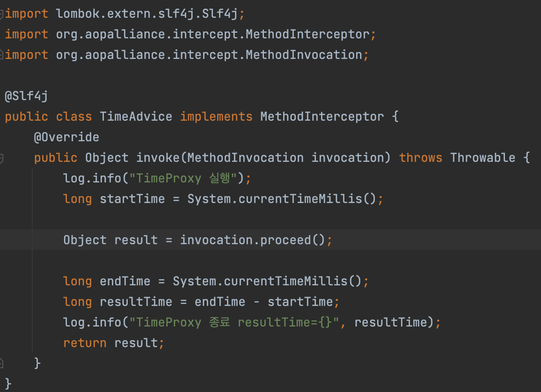Click the invoke method closing fold marker
Screen dimensions: 541x392
(1, 363)
